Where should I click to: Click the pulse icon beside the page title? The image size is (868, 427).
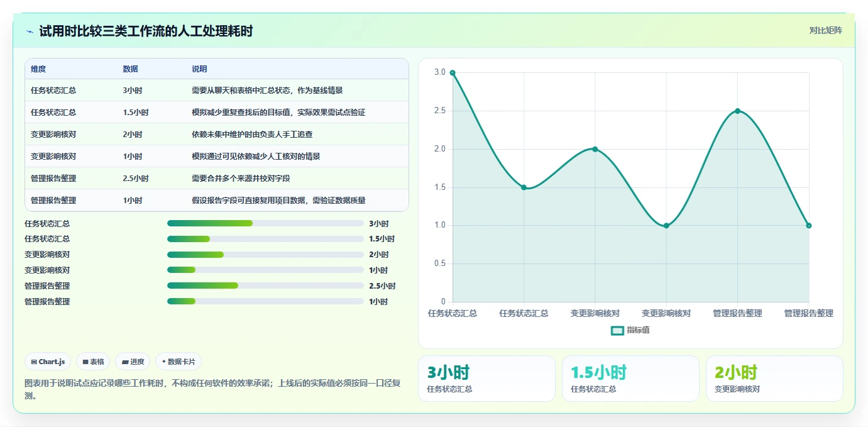pos(30,31)
